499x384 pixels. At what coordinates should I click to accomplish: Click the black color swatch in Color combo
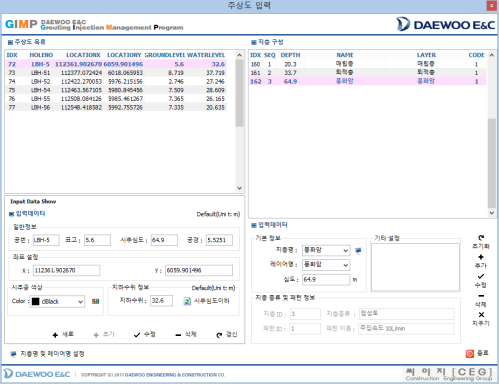point(36,302)
